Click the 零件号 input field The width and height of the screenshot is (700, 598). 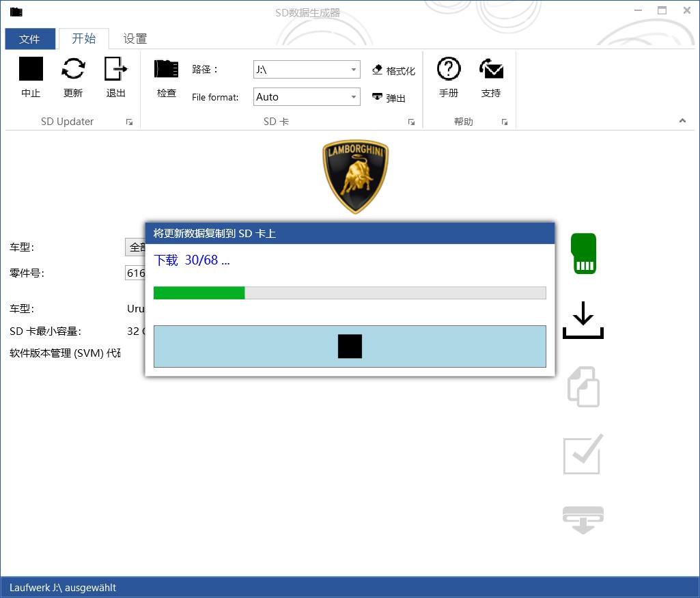[135, 273]
